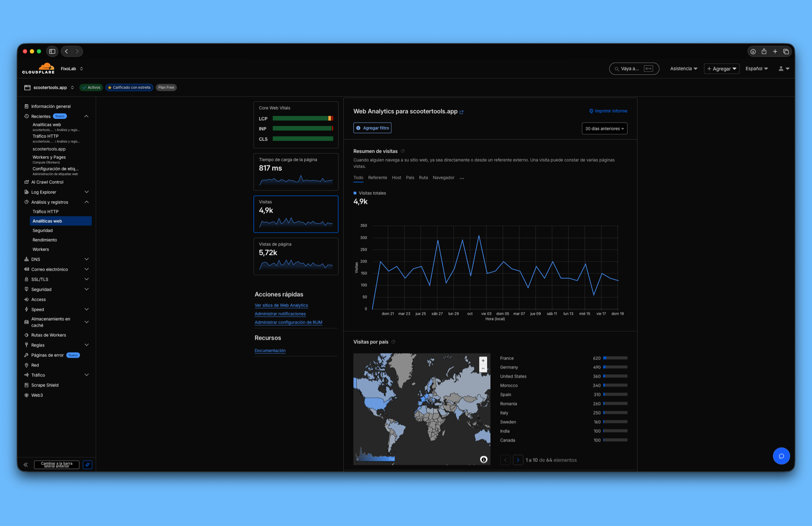812x526 pixels.
Task: Click the map attribution info icon
Action: click(x=484, y=459)
